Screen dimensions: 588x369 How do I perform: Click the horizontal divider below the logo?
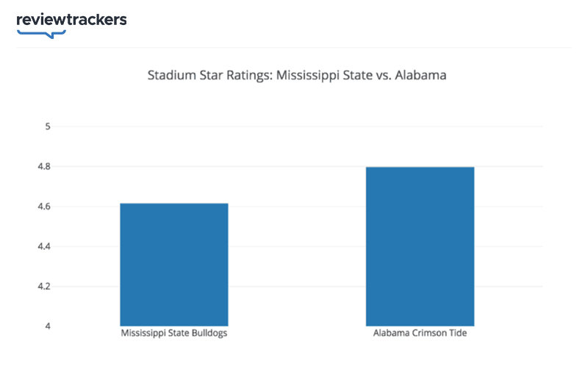[294, 49]
